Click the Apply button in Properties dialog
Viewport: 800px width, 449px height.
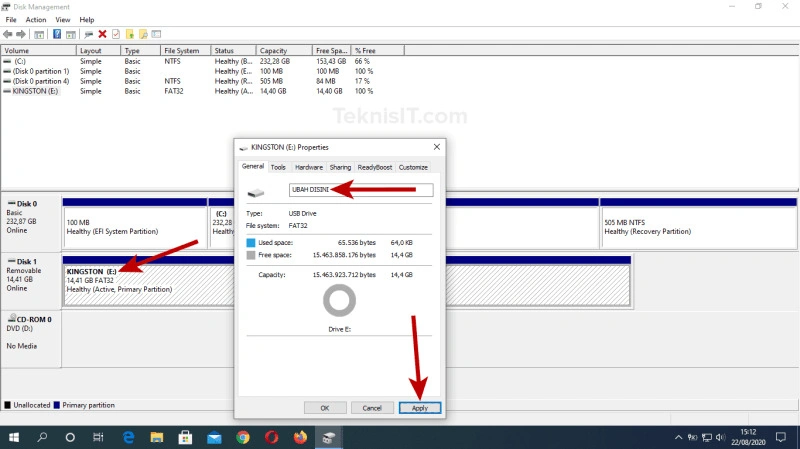pyautogui.click(x=420, y=408)
